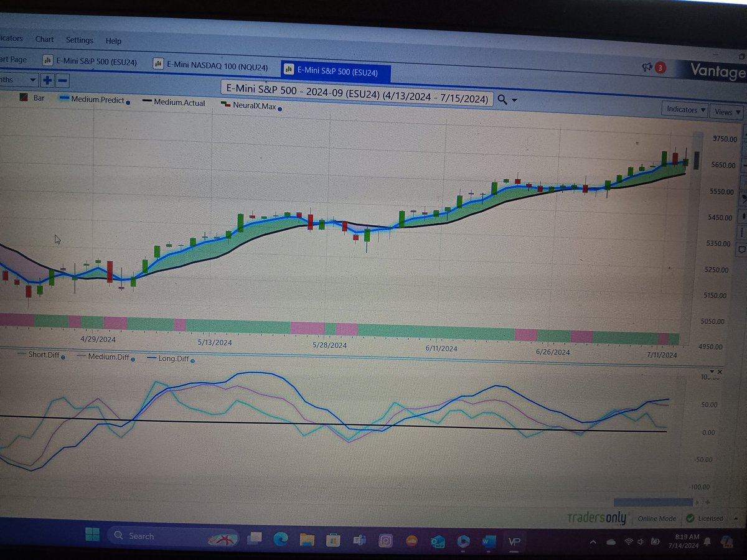The height and width of the screenshot is (560, 747).
Task: Toggle NeuralX.Max indicator dot
Action: point(280,109)
